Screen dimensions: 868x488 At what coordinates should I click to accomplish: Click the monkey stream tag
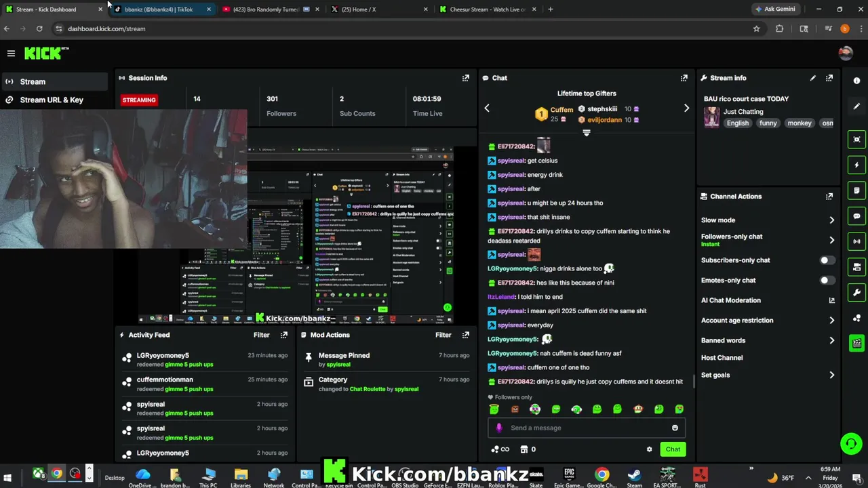click(799, 123)
